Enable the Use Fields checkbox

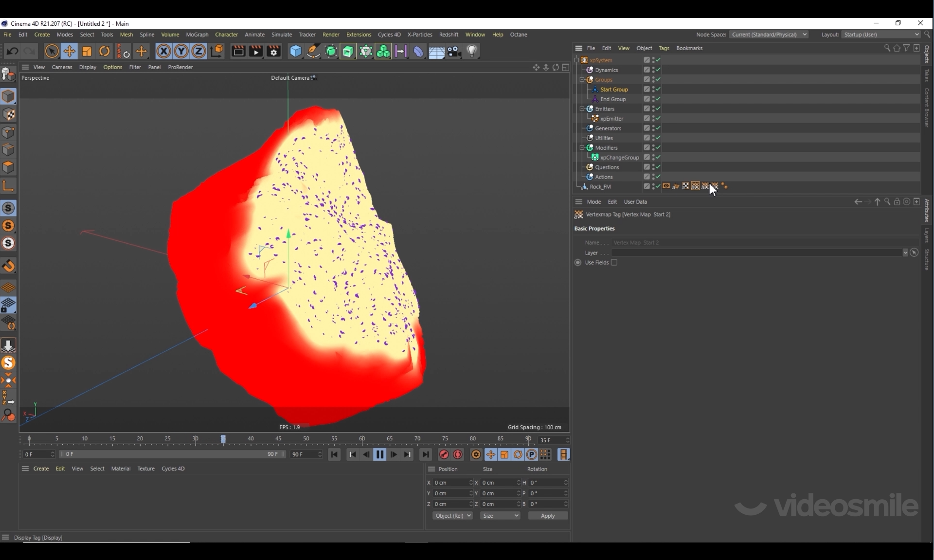pos(614,263)
